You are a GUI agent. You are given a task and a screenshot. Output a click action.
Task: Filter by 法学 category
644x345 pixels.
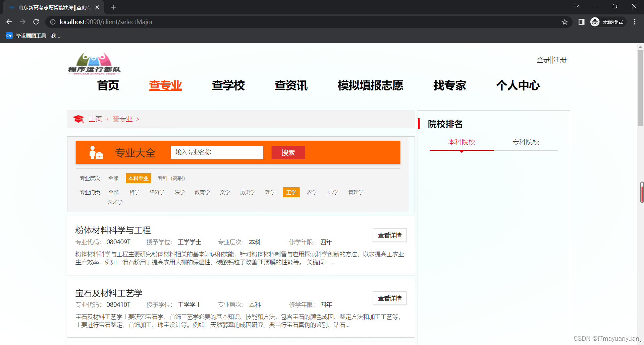[x=179, y=192]
